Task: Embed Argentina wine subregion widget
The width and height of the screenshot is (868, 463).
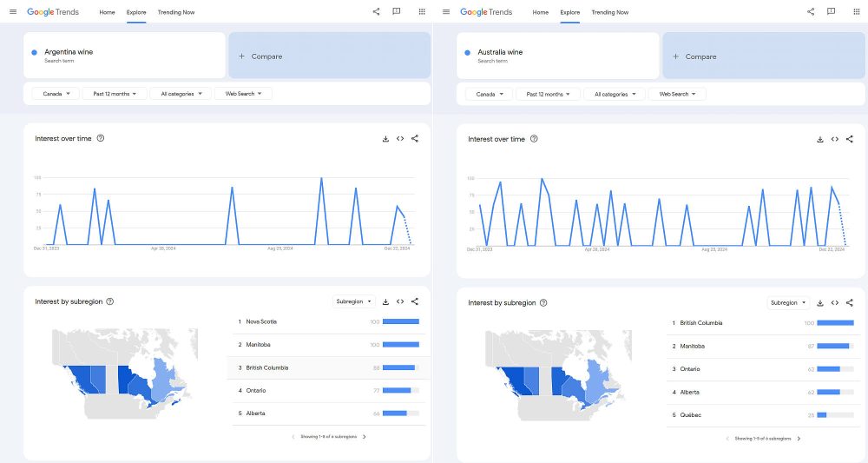Action: (x=400, y=301)
